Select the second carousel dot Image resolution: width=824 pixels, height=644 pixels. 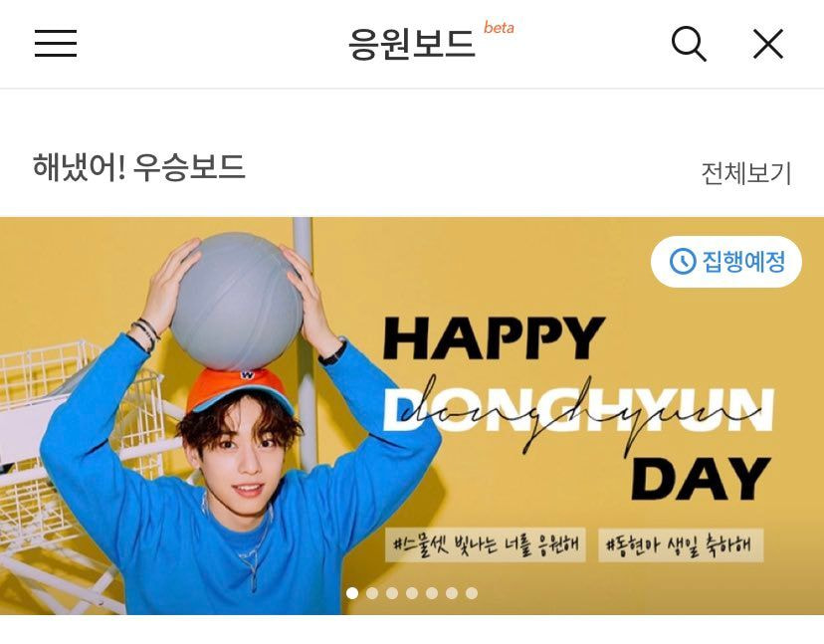click(x=372, y=593)
